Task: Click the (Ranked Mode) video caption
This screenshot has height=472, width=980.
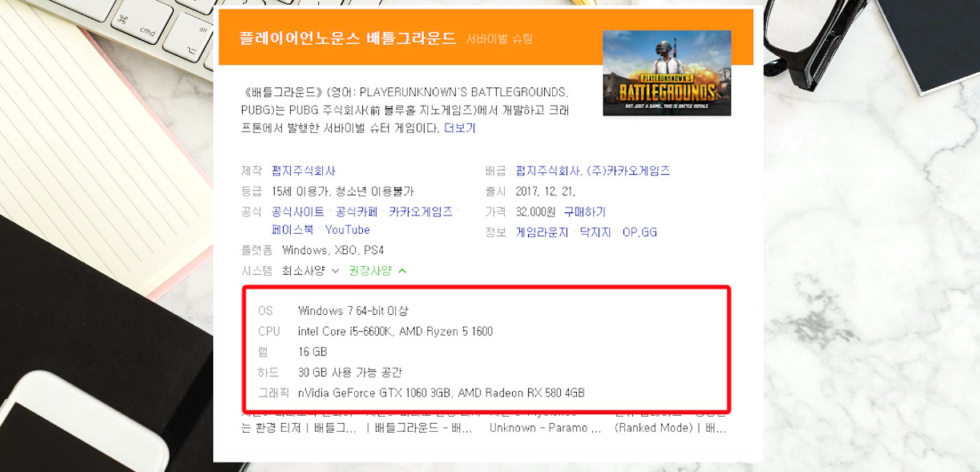Action: 670,428
